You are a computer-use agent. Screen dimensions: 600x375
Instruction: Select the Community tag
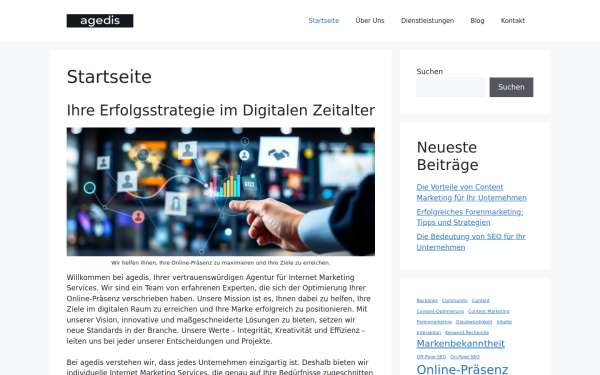point(455,300)
